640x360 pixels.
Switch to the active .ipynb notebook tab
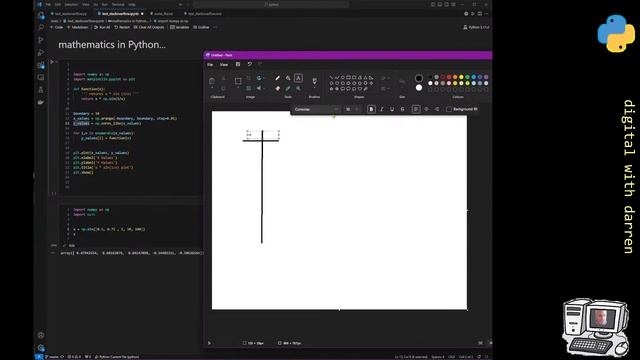pos(120,13)
